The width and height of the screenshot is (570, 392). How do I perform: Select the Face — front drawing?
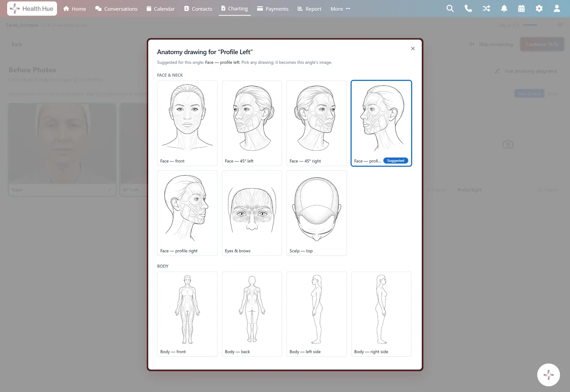coord(187,123)
